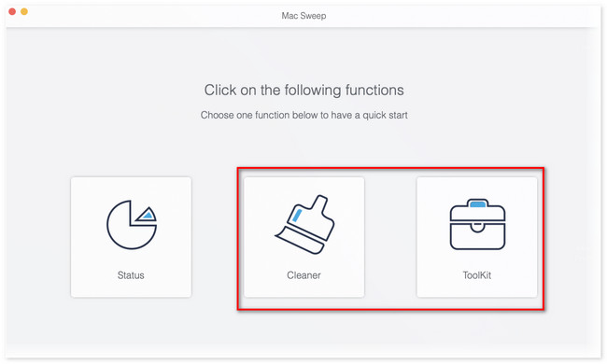The image size is (607, 364).
Task: Click the brush bristles of the Cleaner icon
Action: coord(300,242)
